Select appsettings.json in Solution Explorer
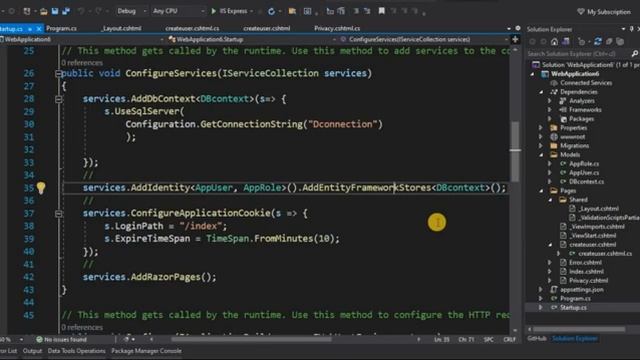Viewport: 640px width, 360px height. coord(582,290)
